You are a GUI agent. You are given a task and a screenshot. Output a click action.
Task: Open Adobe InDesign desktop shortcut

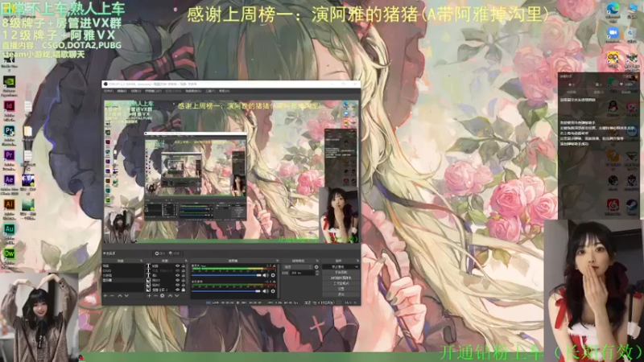[x=9, y=107]
